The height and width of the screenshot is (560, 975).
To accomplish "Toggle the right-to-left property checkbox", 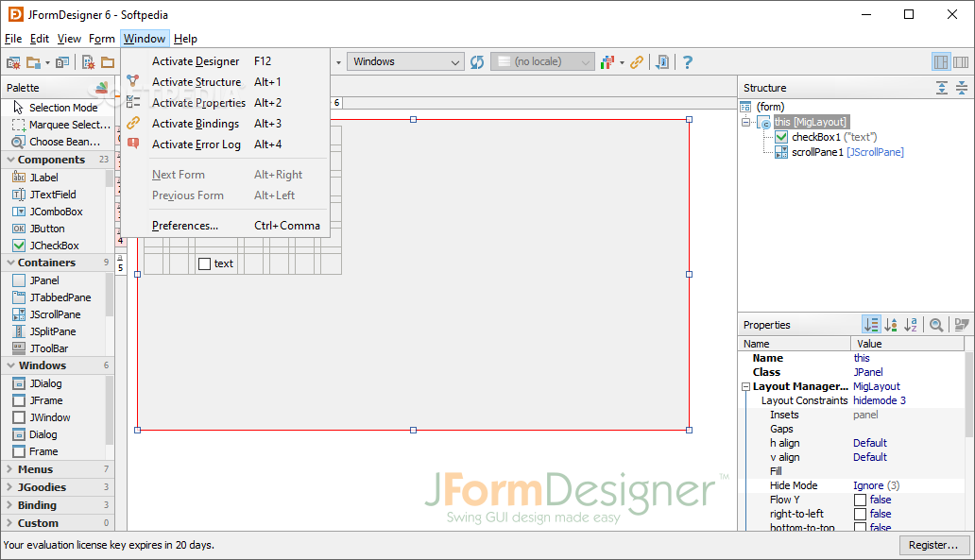I will [860, 514].
